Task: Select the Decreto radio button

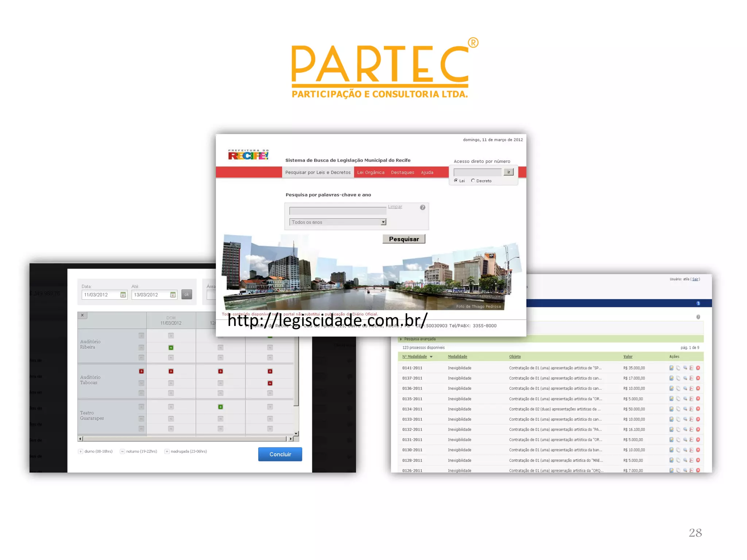Action: pyautogui.click(x=473, y=180)
